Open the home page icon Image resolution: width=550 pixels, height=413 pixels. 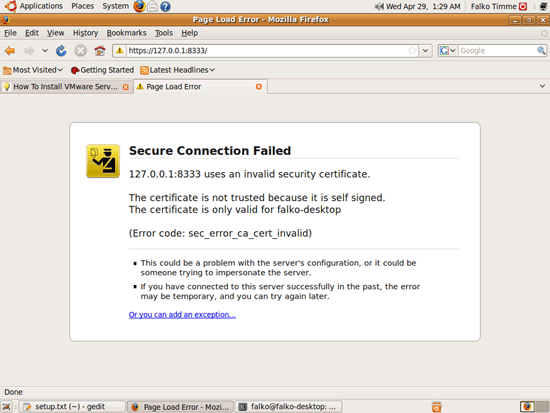(100, 51)
